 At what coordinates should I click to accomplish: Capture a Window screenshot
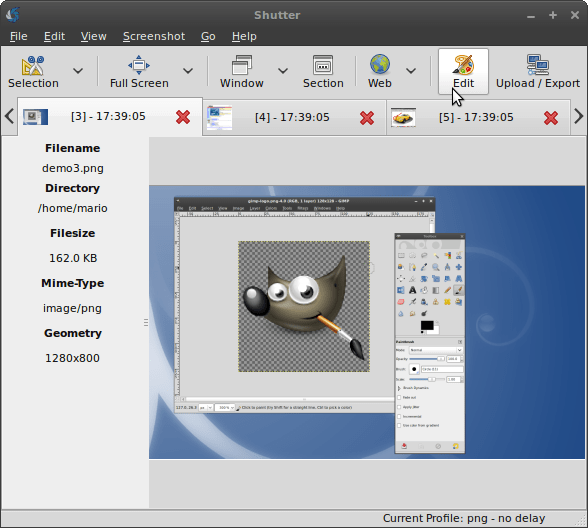click(x=242, y=72)
